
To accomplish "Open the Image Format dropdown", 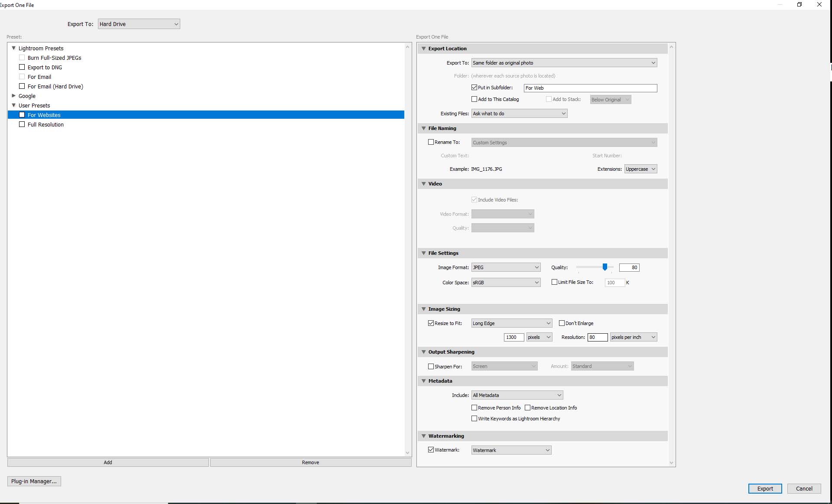I will pyautogui.click(x=506, y=267).
